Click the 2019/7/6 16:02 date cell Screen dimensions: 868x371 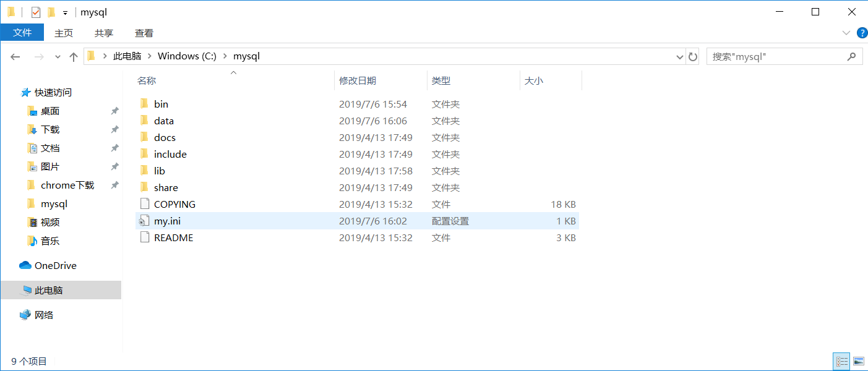tap(373, 221)
